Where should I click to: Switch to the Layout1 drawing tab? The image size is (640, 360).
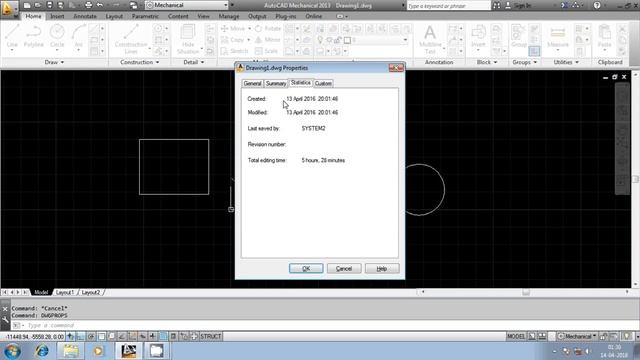(64, 292)
